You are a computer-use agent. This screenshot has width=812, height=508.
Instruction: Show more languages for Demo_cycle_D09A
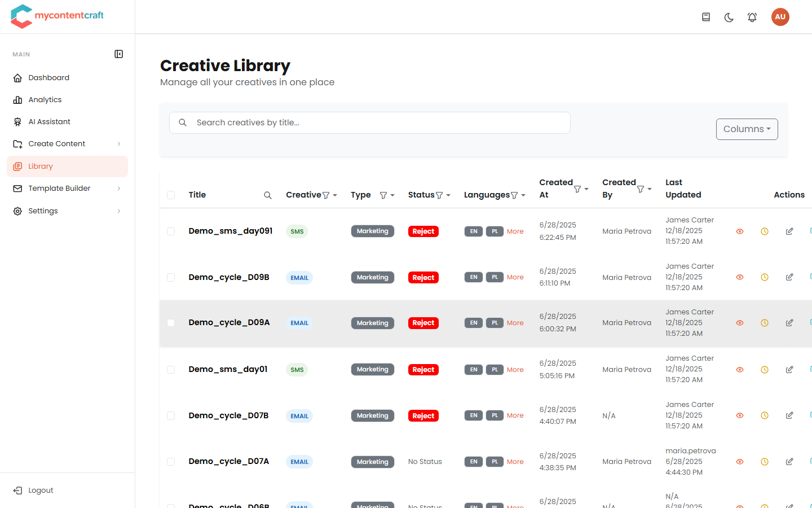pos(515,323)
